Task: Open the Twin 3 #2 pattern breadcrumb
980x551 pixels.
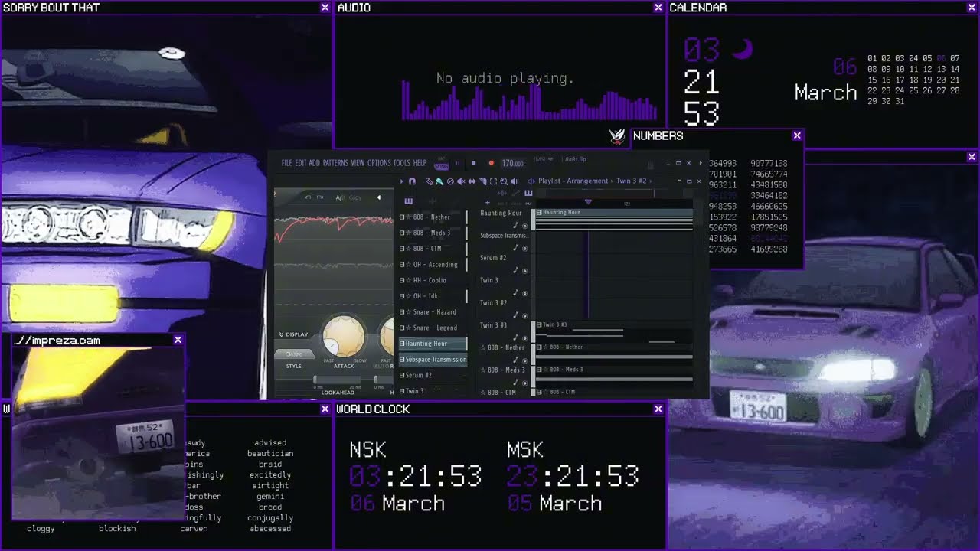Action: click(x=632, y=181)
